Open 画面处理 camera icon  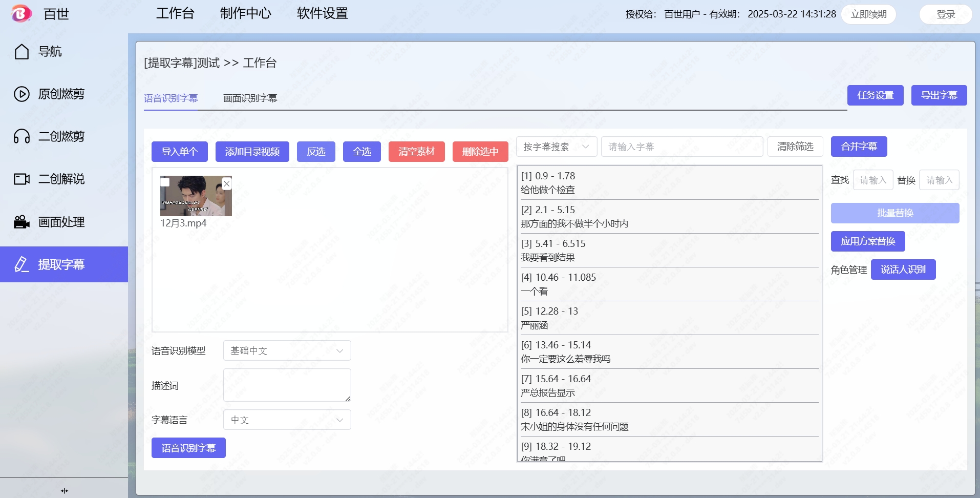point(22,222)
